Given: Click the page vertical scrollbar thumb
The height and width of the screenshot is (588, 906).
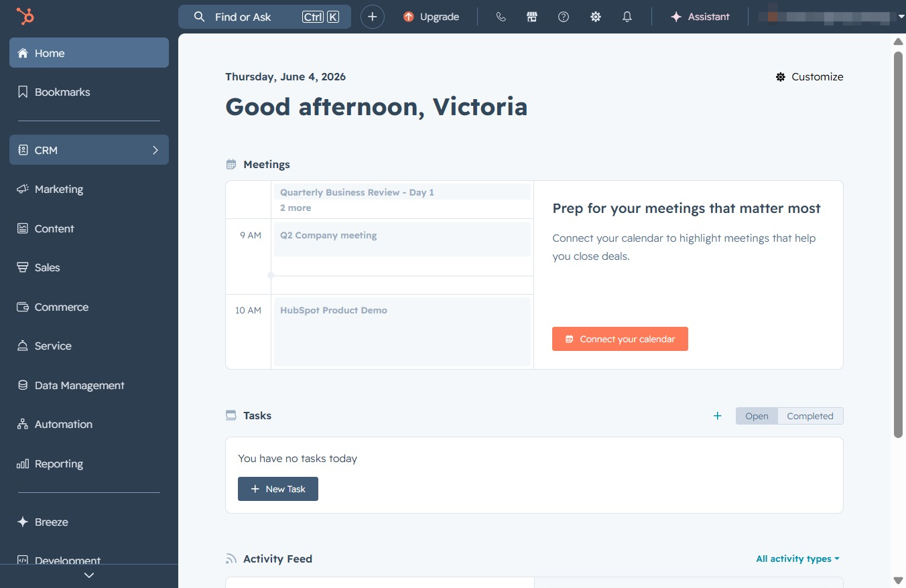Looking at the screenshot, I should pyautogui.click(x=899, y=244).
